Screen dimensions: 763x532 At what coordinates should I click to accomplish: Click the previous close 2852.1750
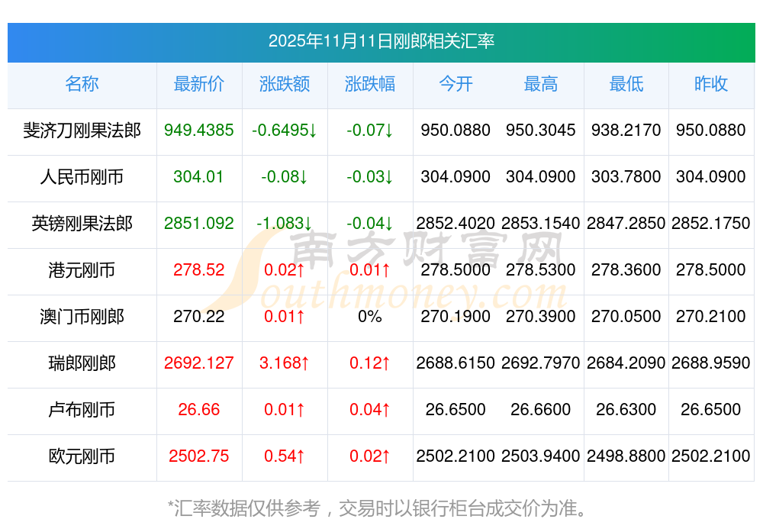click(x=711, y=223)
